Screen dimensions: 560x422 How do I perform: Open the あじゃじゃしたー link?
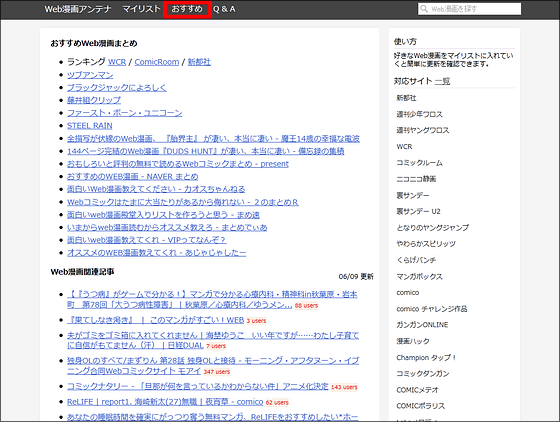click(x=156, y=253)
